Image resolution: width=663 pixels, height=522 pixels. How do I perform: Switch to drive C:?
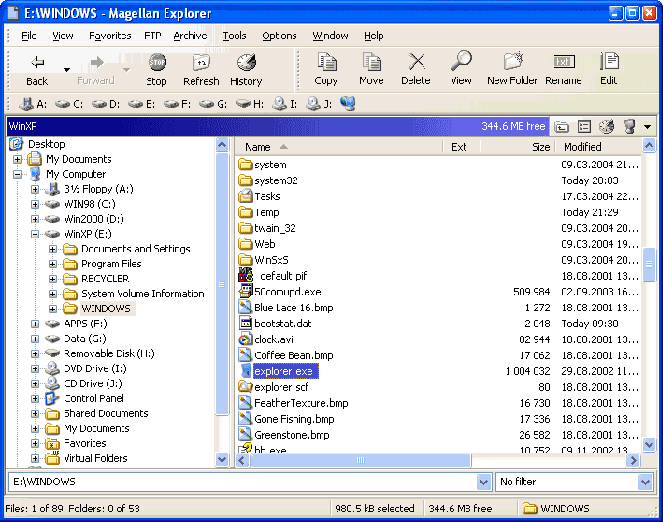coord(68,104)
